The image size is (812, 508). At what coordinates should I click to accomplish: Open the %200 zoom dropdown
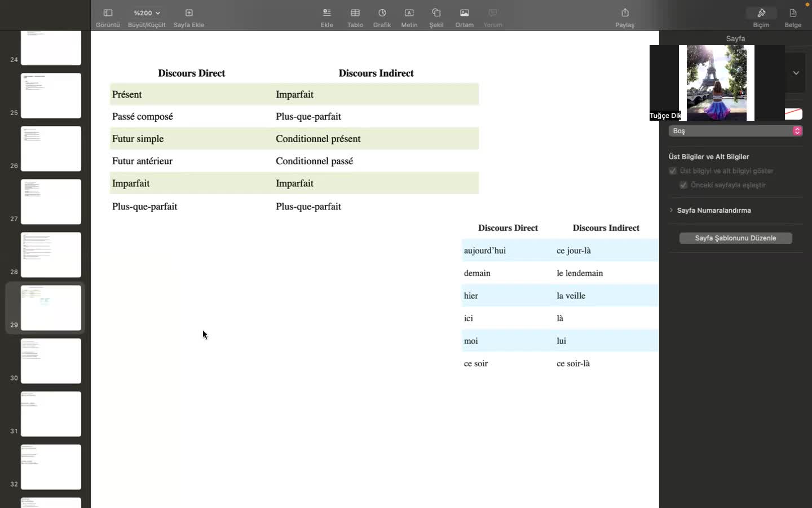tap(147, 13)
